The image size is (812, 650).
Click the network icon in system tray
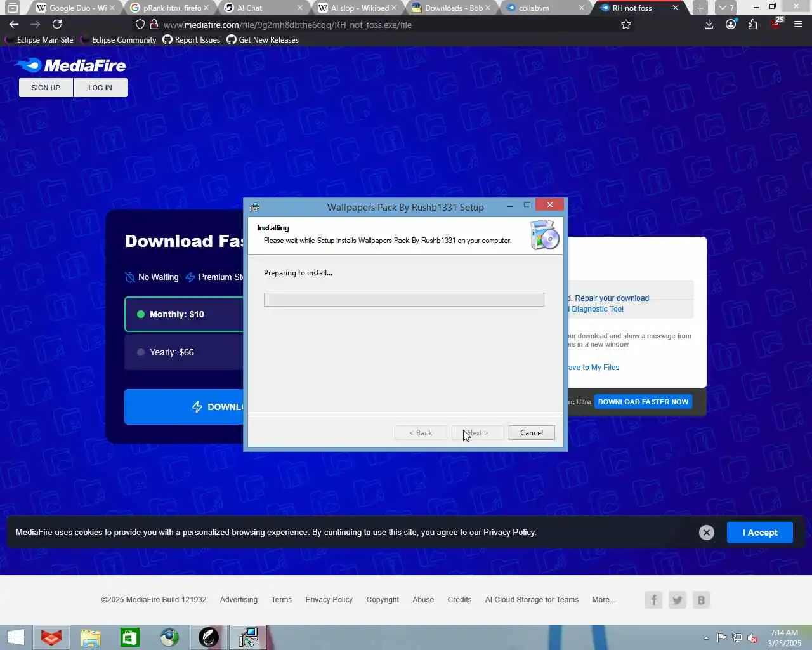(737, 638)
